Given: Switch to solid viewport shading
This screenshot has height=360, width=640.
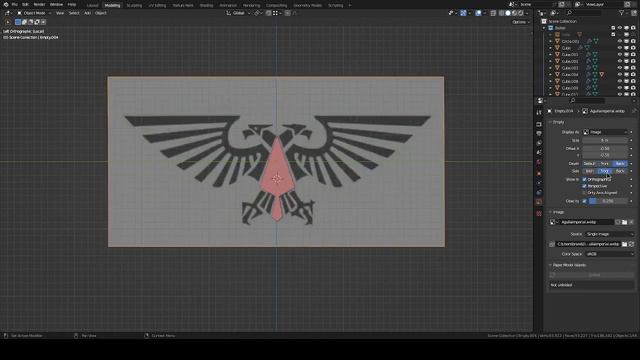Looking at the screenshot, I should point(508,13).
